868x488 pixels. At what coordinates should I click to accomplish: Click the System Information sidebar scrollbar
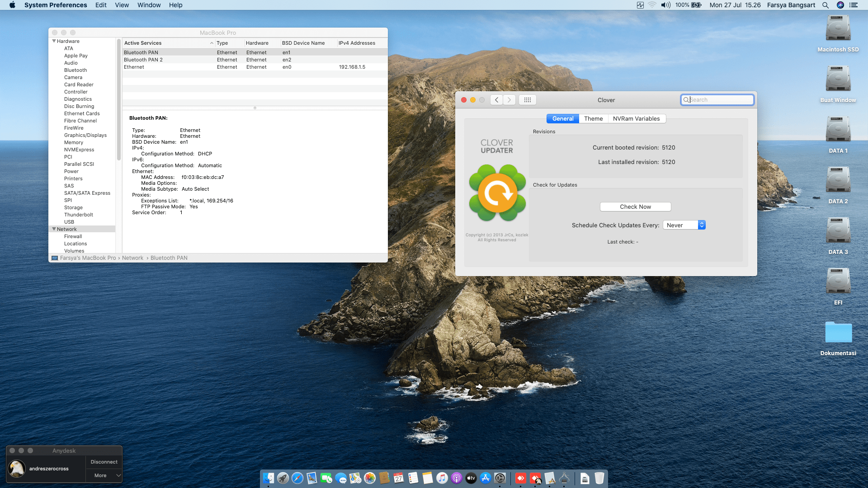tap(119, 99)
